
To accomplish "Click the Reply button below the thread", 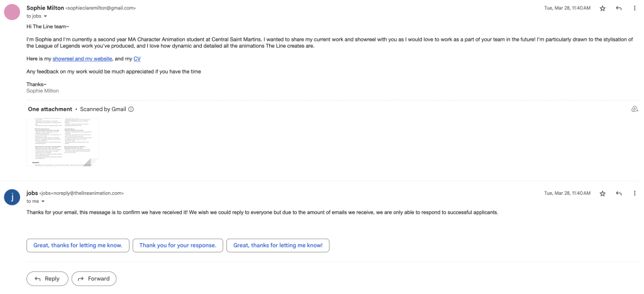I will (47, 279).
